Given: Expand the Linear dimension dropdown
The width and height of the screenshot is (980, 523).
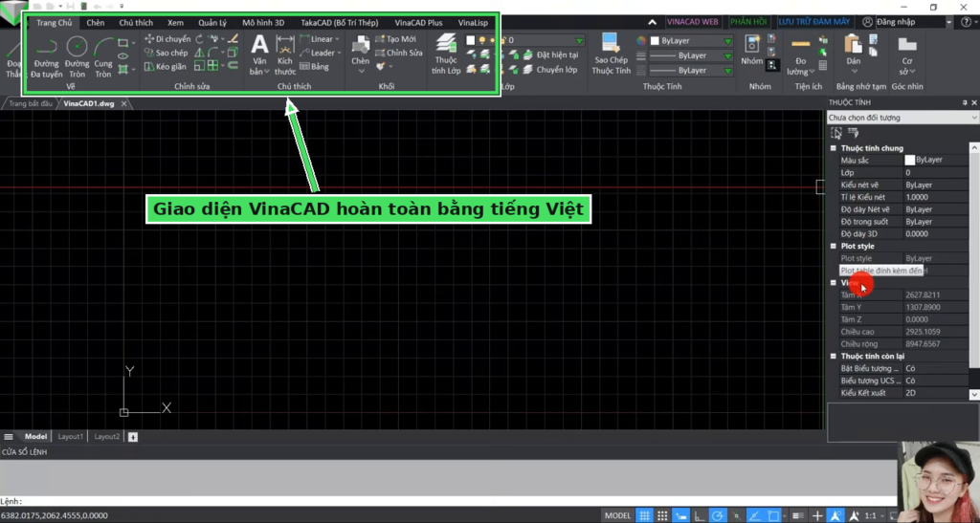Looking at the screenshot, I should click(x=338, y=38).
